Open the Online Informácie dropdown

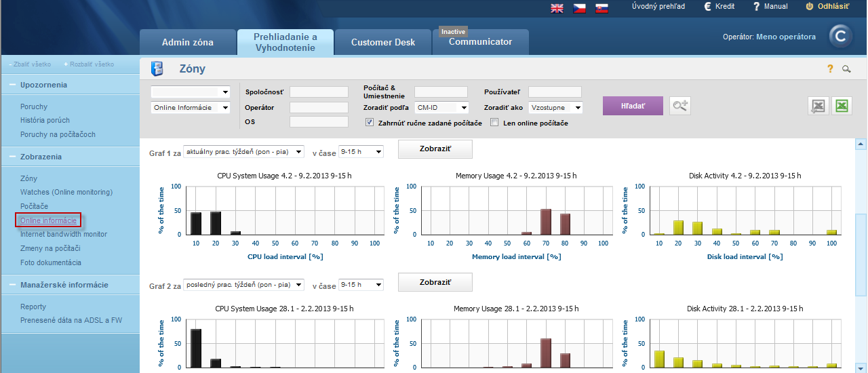[x=191, y=107]
